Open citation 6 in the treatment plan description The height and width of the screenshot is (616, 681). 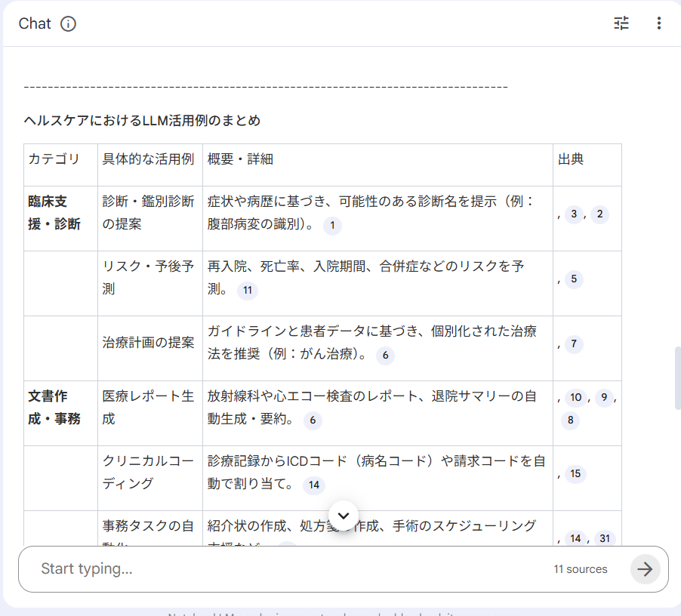[385, 356]
